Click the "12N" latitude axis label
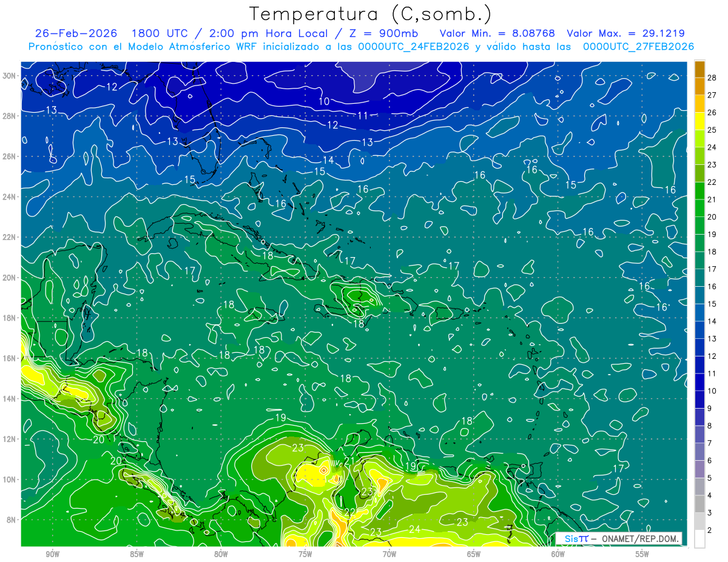The image size is (728, 562). coord(10,439)
